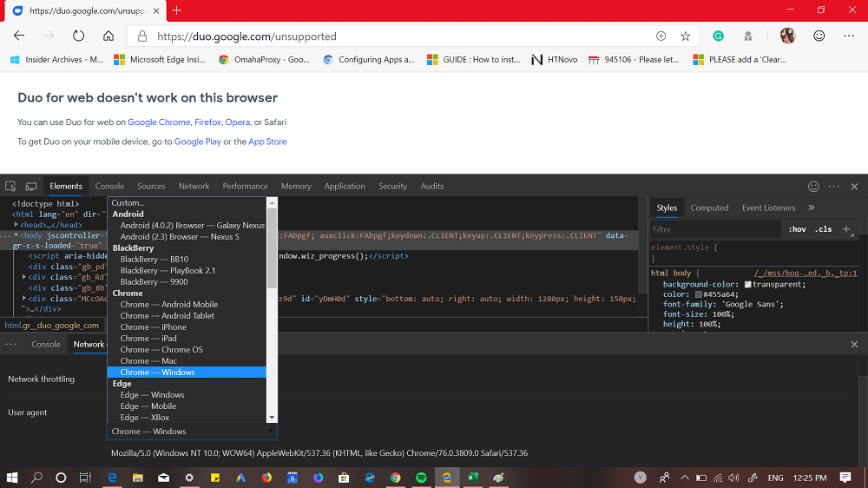Open drawer Console tab

[x=46, y=344]
